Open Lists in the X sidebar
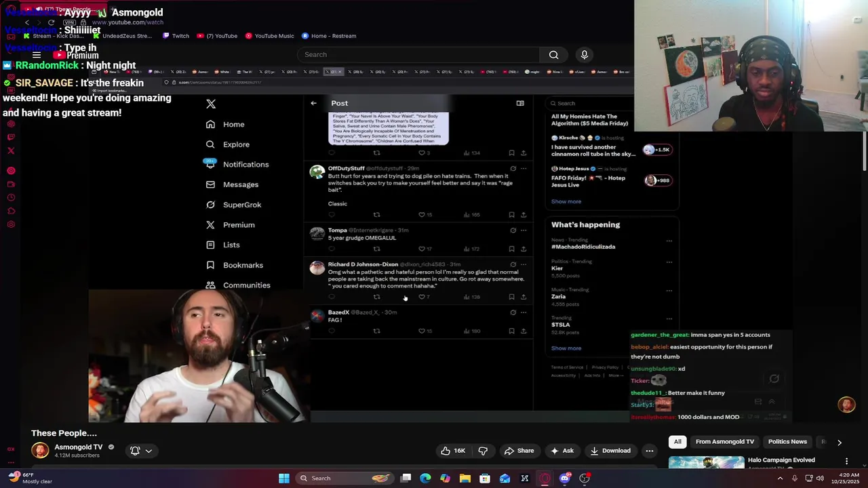 coord(222,245)
